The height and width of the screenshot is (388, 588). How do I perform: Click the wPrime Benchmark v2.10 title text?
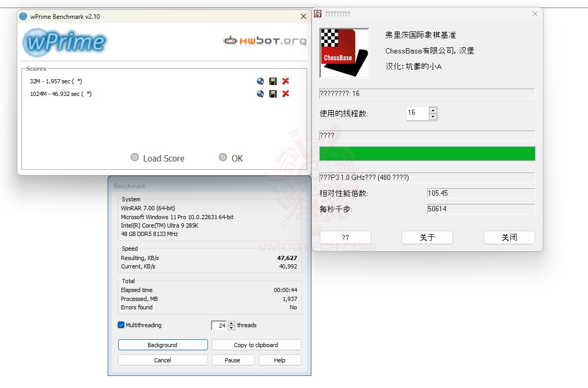(x=65, y=16)
